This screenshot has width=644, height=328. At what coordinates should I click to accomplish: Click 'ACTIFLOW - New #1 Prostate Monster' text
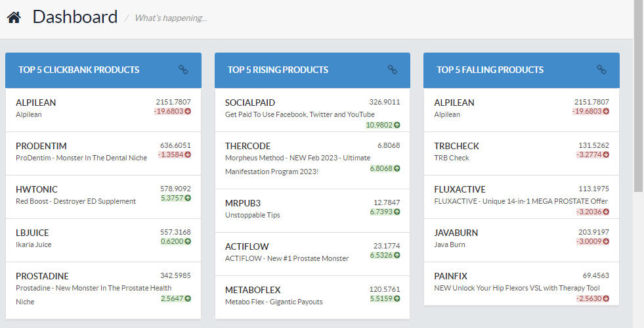tap(287, 258)
